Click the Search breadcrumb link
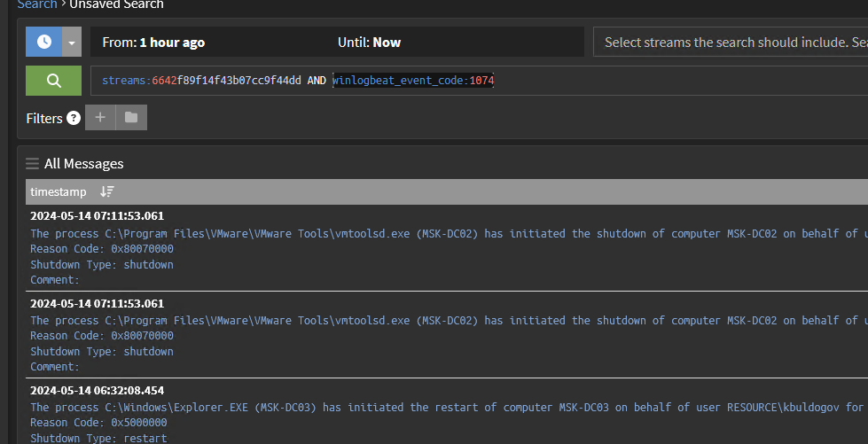Image resolution: width=868 pixels, height=444 pixels. pyautogui.click(x=37, y=4)
